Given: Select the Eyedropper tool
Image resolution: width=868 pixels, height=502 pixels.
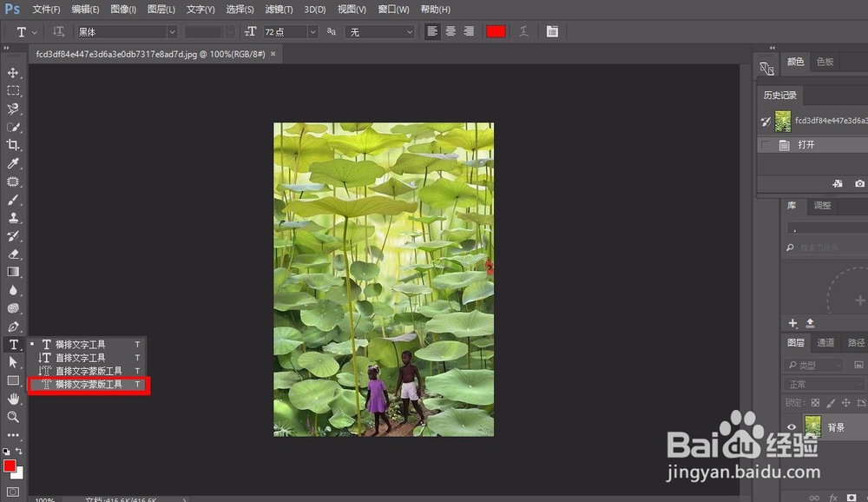Looking at the screenshot, I should click(13, 163).
